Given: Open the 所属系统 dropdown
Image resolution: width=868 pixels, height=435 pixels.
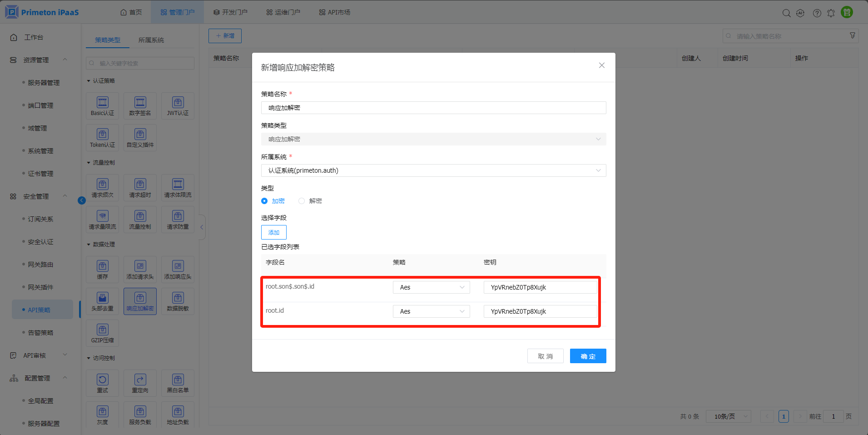Looking at the screenshot, I should 433,170.
